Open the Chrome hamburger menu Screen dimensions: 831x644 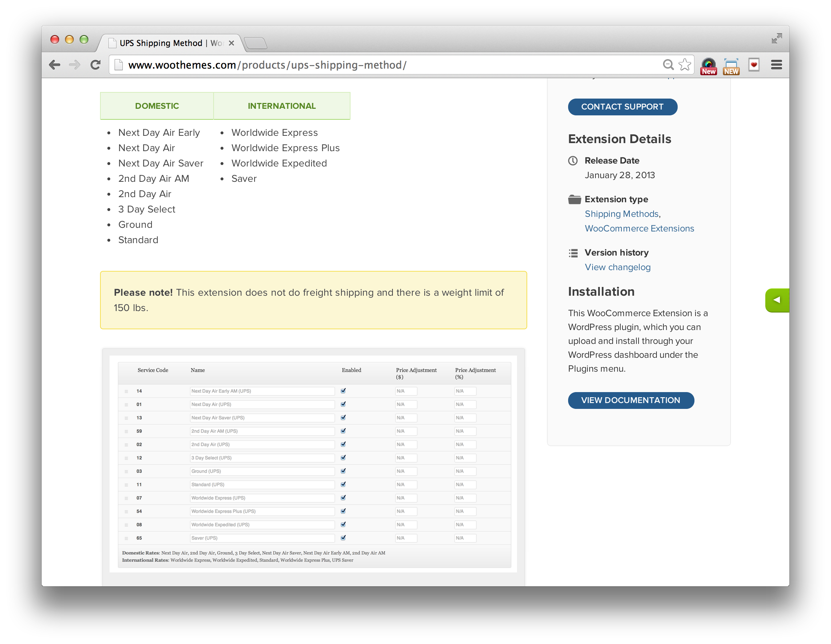[x=776, y=65]
